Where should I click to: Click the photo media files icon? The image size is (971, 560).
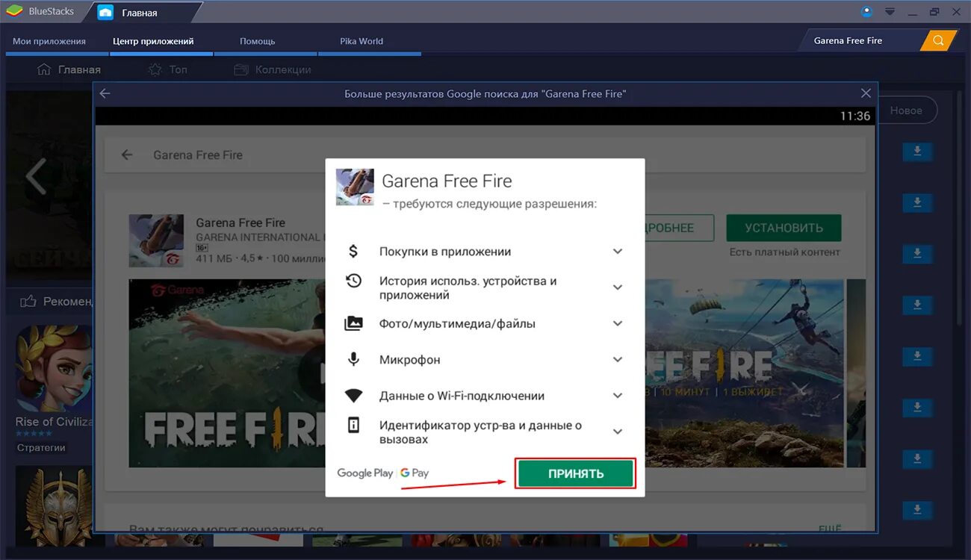[353, 323]
